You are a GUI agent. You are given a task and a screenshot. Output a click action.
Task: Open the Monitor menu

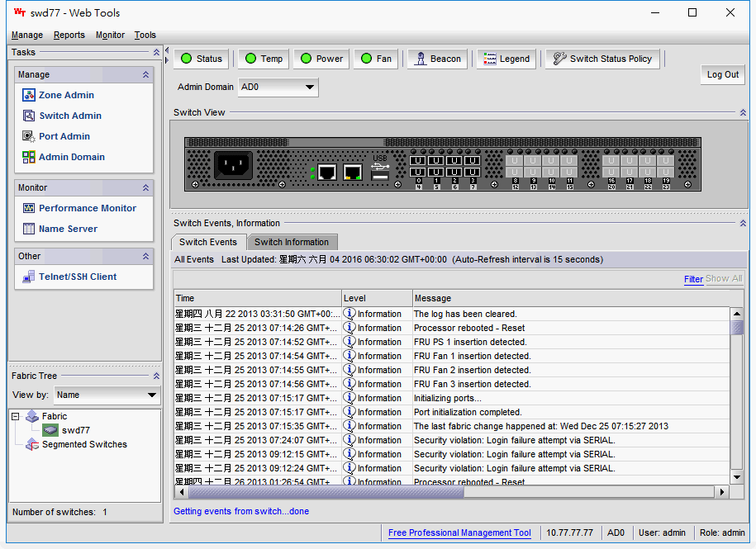pyautogui.click(x=110, y=35)
